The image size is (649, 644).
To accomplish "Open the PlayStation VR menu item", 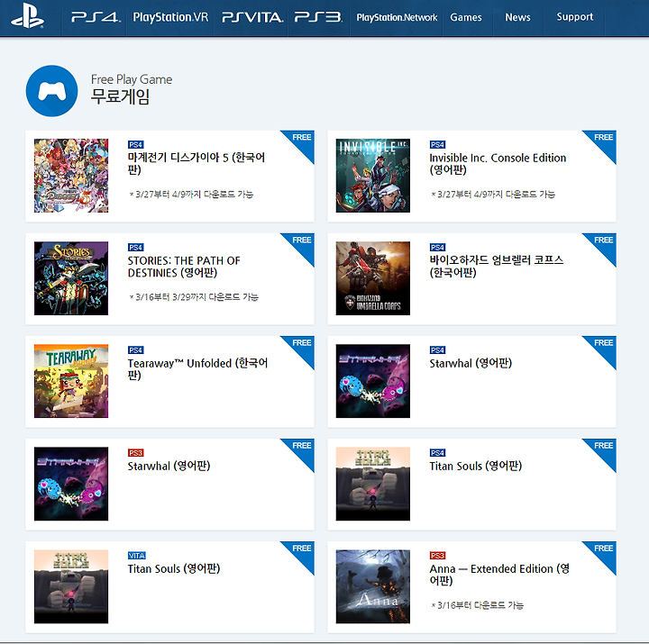I will pyautogui.click(x=170, y=17).
